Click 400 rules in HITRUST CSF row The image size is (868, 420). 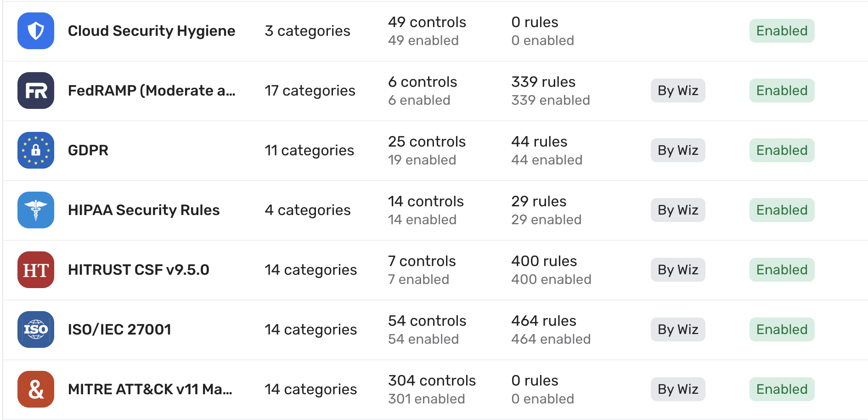(544, 261)
